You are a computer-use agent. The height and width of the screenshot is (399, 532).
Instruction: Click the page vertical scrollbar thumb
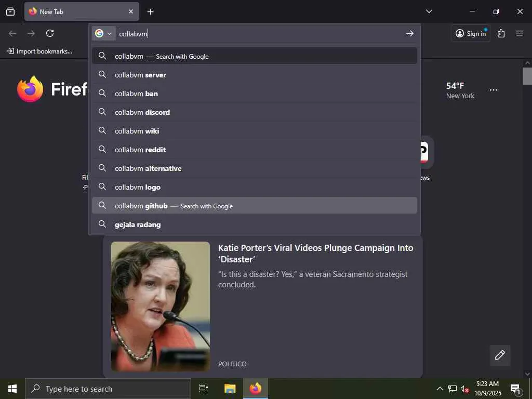click(527, 76)
